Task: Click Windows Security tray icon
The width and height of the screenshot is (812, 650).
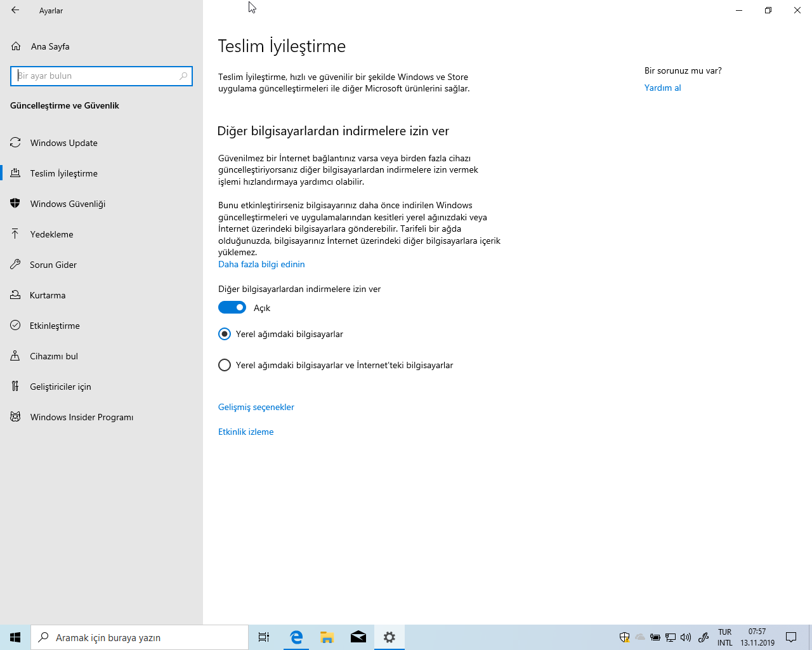Action: [x=625, y=637]
